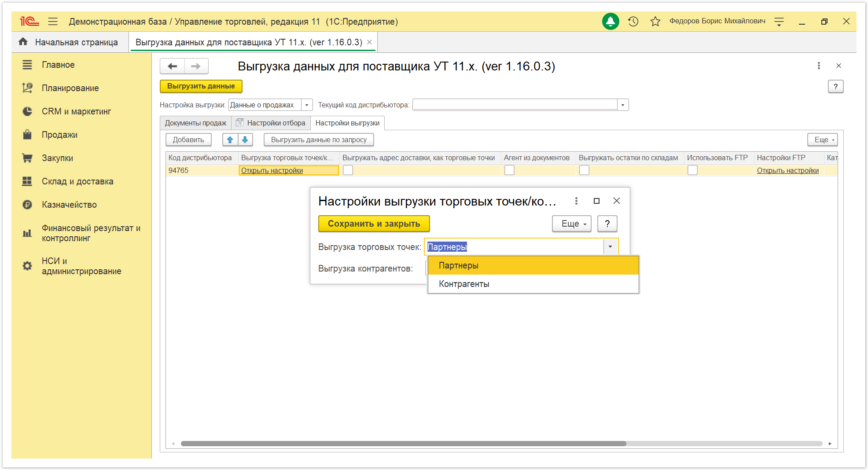This screenshot has height=470, width=868.
Task: Click the home icon of Начальная страница
Action: pyautogui.click(x=23, y=42)
